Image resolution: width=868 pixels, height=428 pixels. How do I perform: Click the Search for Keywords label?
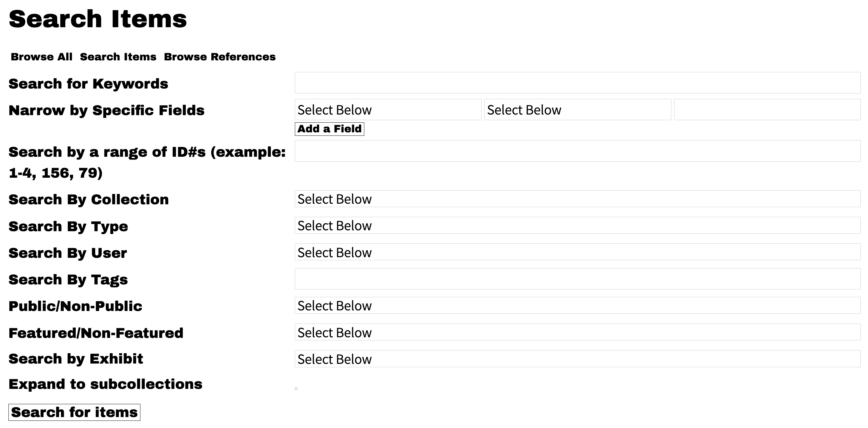(x=88, y=84)
